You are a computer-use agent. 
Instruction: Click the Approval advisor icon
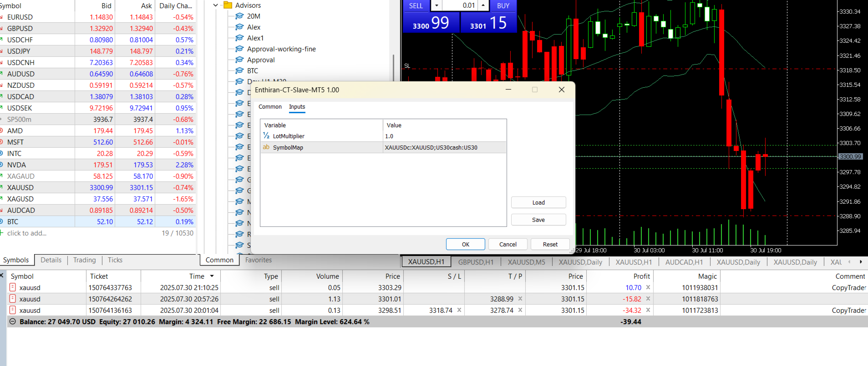(239, 60)
